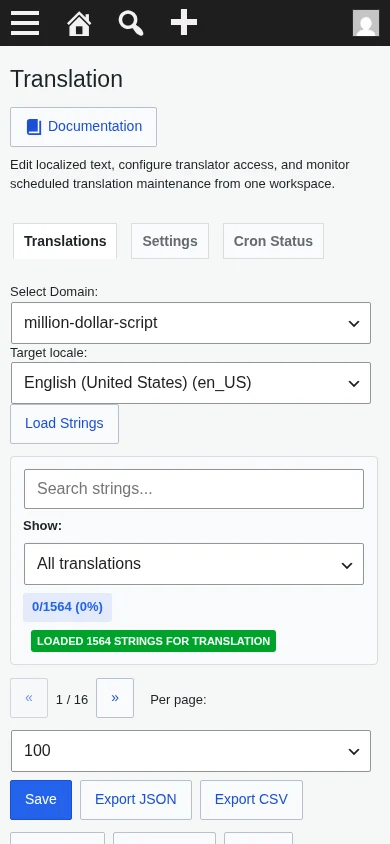Go to the home icon
Image resolution: width=390 pixels, height=844 pixels.
tap(79, 24)
